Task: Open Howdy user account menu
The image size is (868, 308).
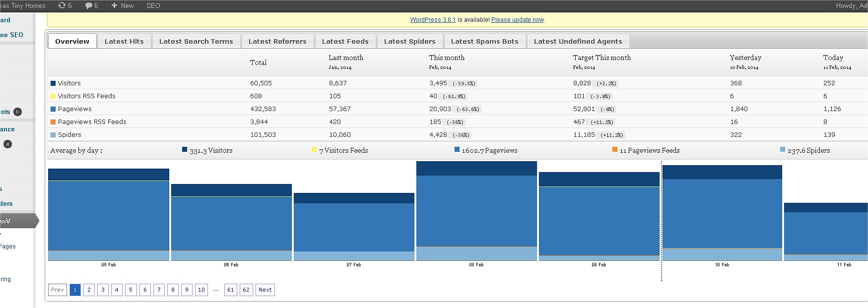Action: click(851, 5)
